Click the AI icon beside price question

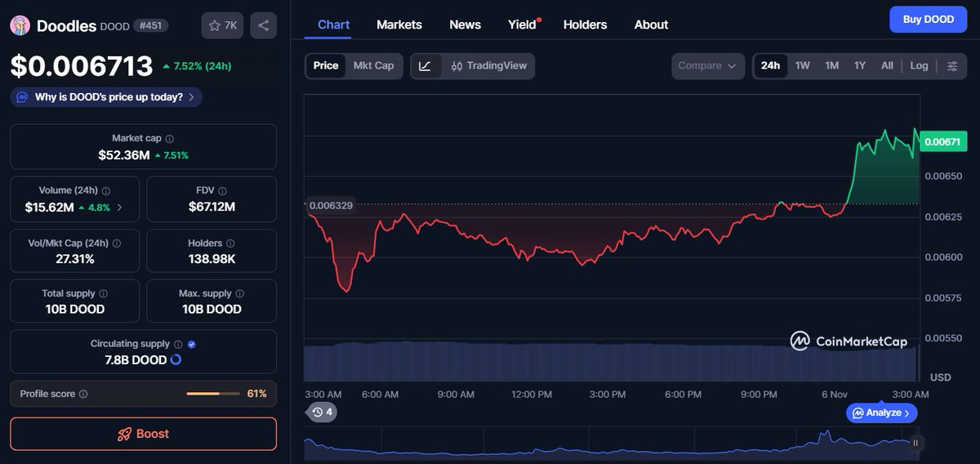21,97
